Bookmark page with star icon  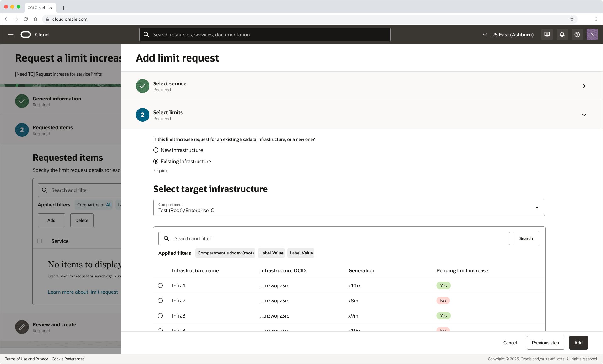572,19
